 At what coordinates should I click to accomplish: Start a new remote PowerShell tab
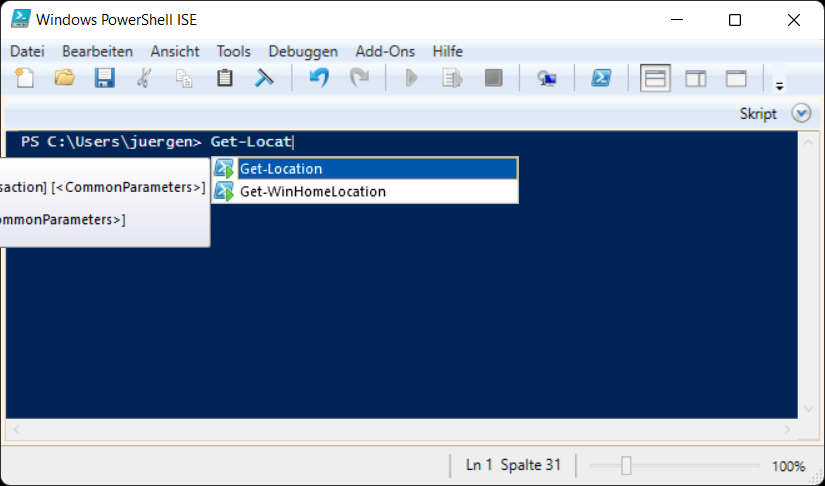[547, 78]
